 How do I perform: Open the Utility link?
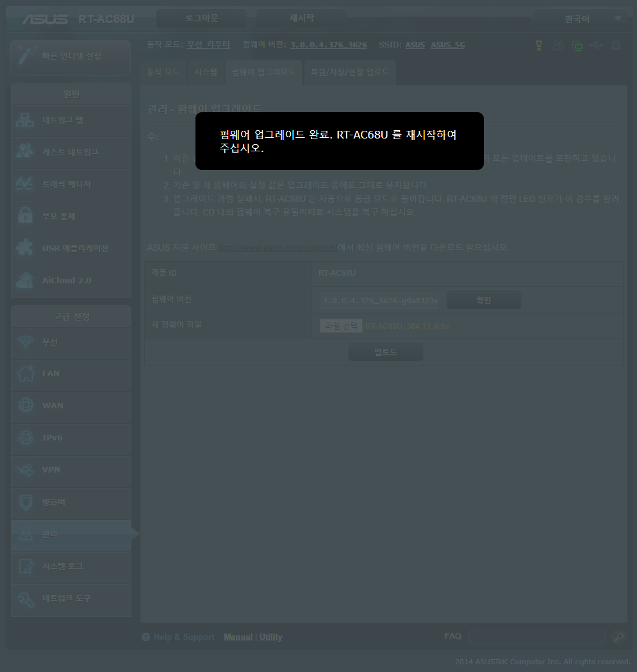coord(270,637)
